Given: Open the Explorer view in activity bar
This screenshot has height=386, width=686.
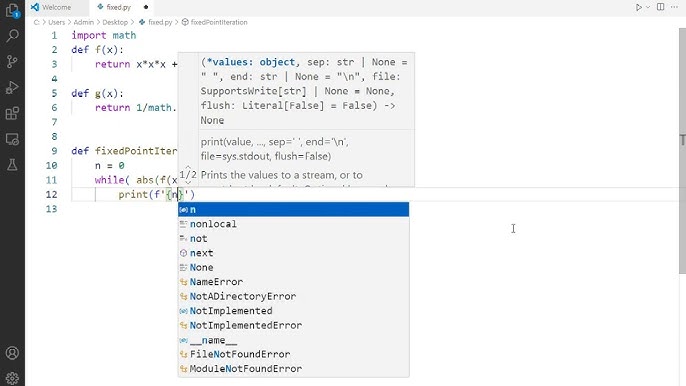Looking at the screenshot, I should point(12,10).
